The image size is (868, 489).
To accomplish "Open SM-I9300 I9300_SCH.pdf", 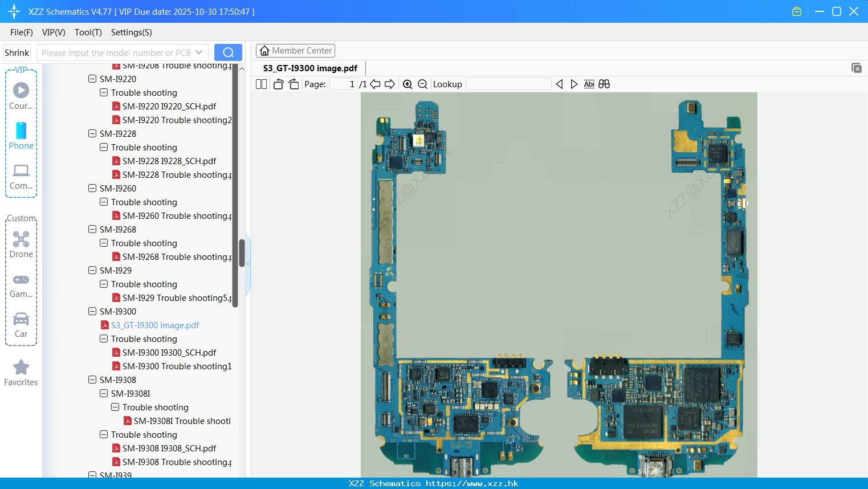I will click(x=169, y=353).
